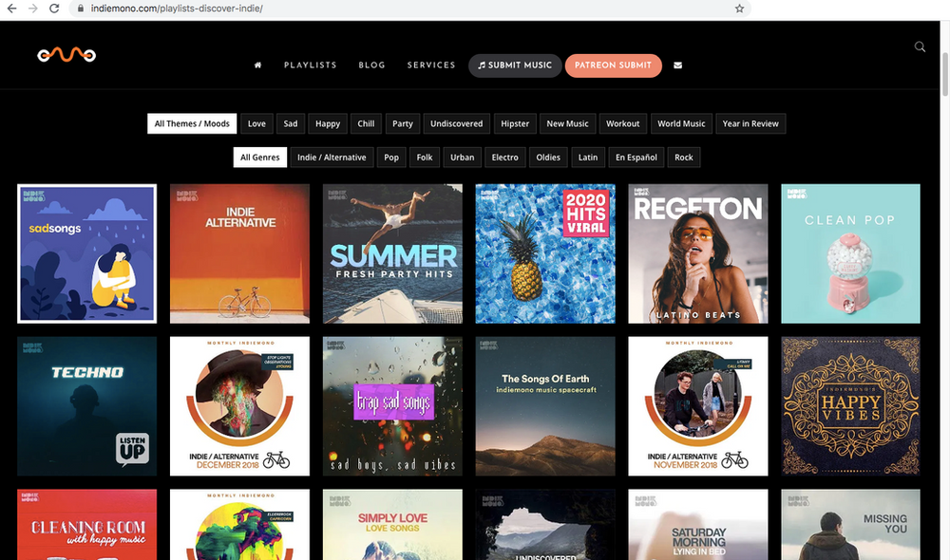The image size is (950, 560).
Task: Open the Regeton Latino Beats playlist
Action: pyautogui.click(x=698, y=253)
